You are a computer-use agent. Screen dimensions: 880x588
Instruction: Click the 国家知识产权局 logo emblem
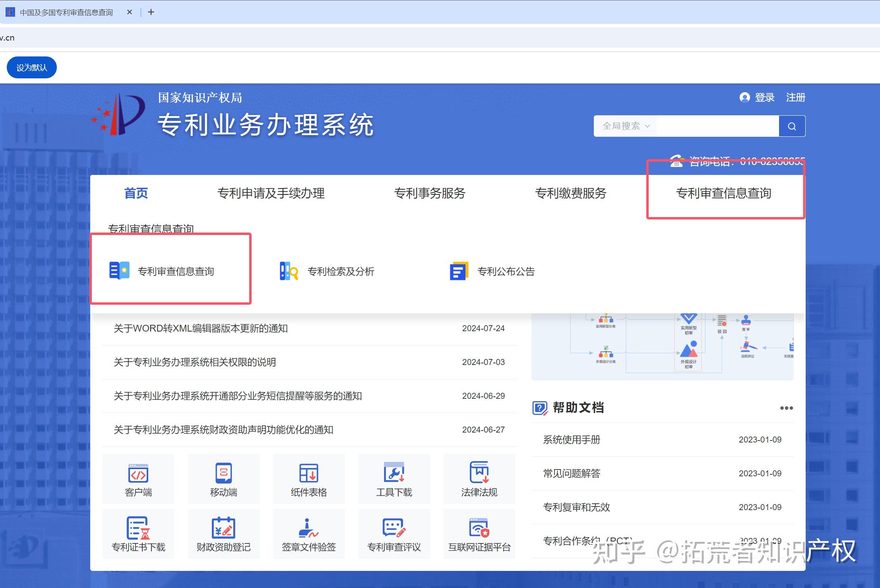[x=118, y=114]
